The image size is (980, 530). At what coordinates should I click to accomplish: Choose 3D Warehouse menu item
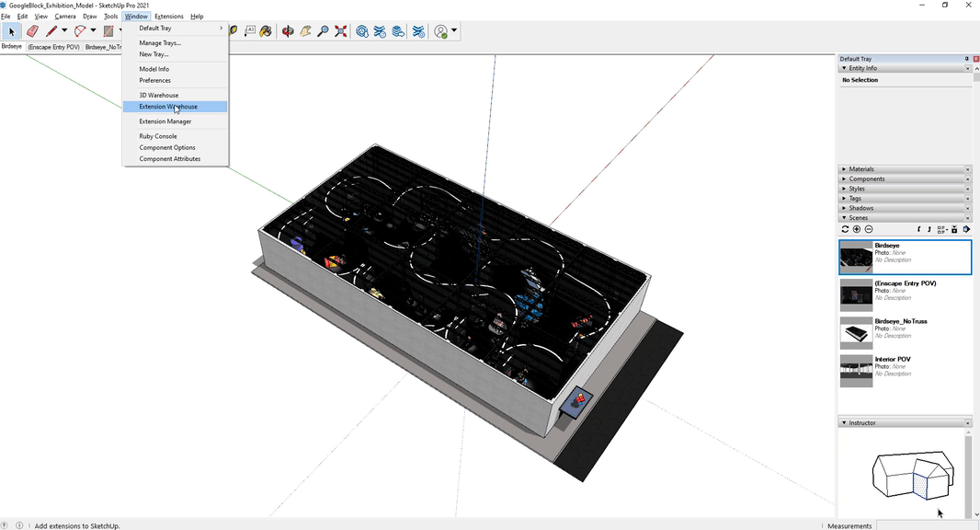coord(175,95)
